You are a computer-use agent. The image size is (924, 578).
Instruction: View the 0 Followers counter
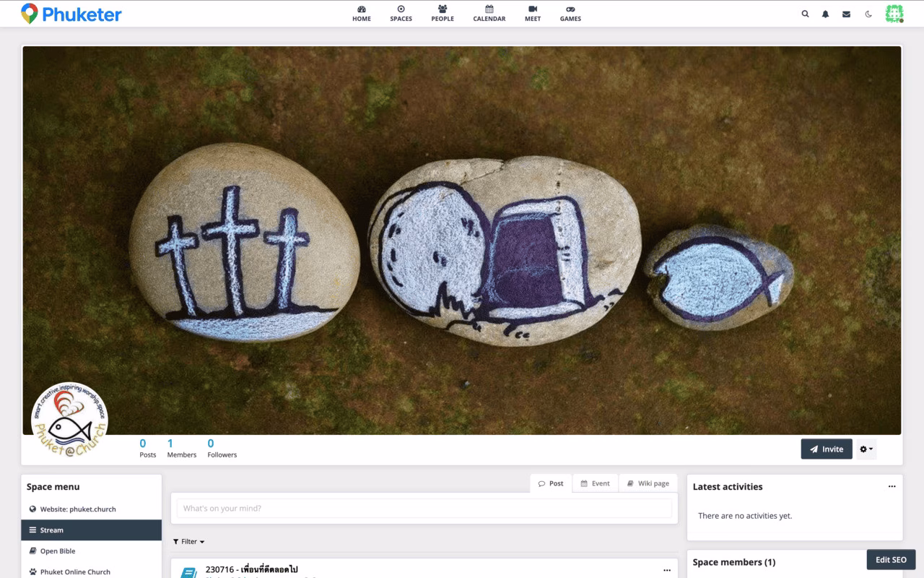pyautogui.click(x=222, y=448)
